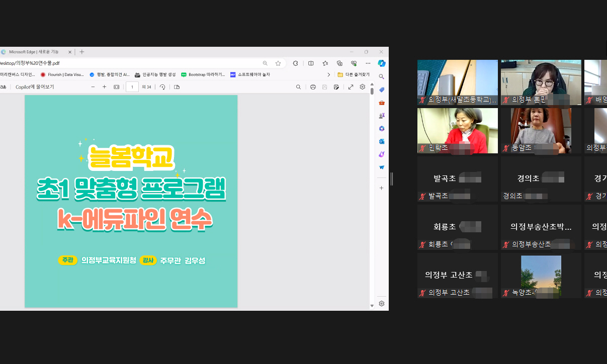Rotate the PDF page
The height and width of the screenshot is (364, 607).
click(x=162, y=87)
